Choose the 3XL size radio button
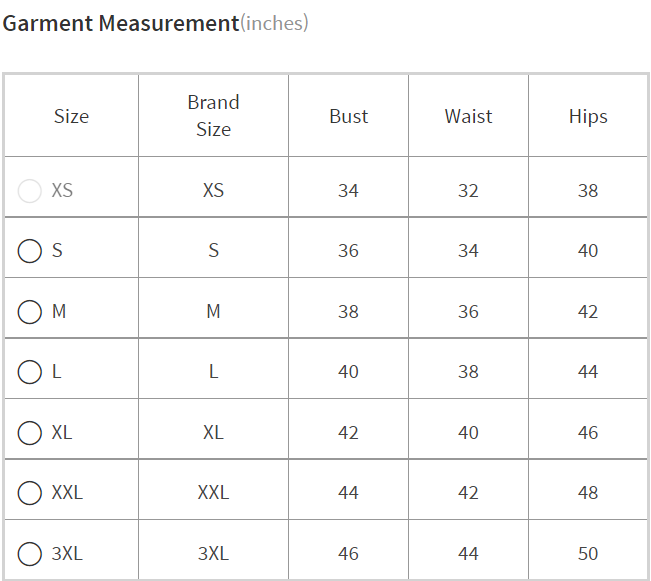 [29, 554]
